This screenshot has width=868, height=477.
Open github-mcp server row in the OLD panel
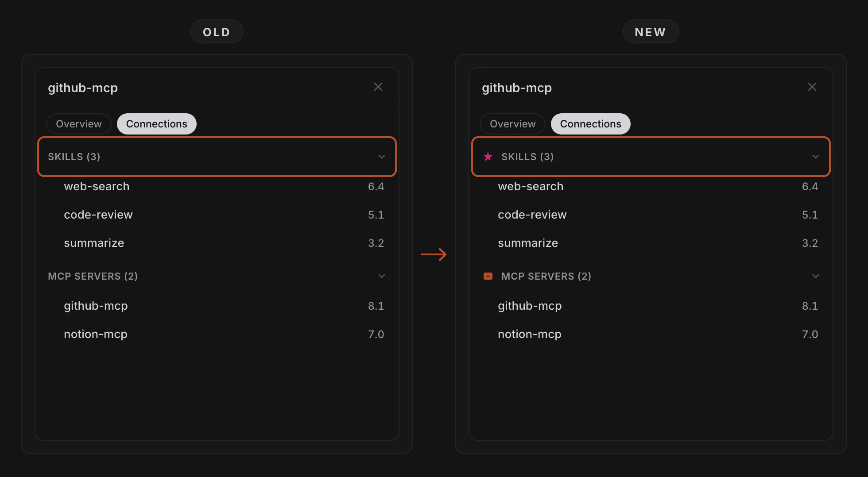pos(217,306)
